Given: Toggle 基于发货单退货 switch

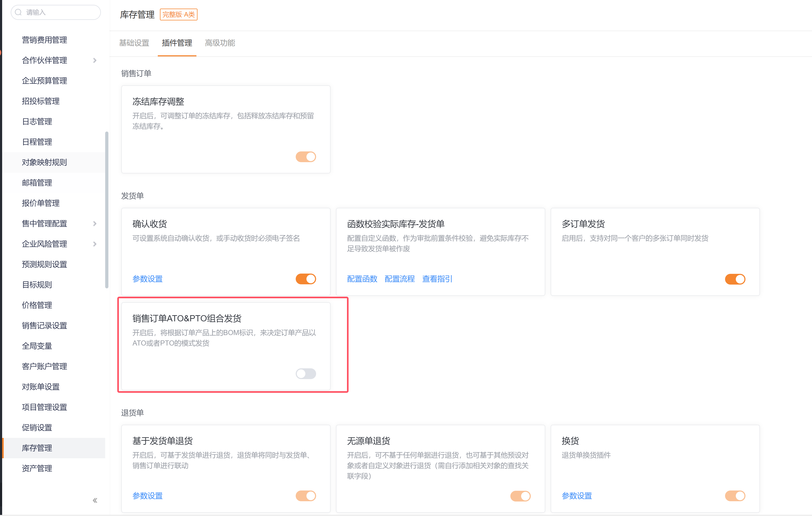Looking at the screenshot, I should (x=306, y=496).
